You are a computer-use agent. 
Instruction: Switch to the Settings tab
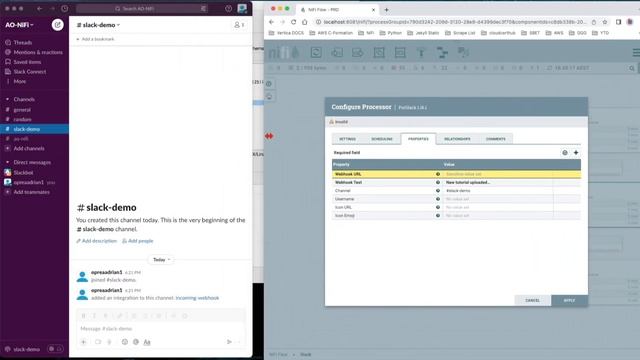(347, 139)
